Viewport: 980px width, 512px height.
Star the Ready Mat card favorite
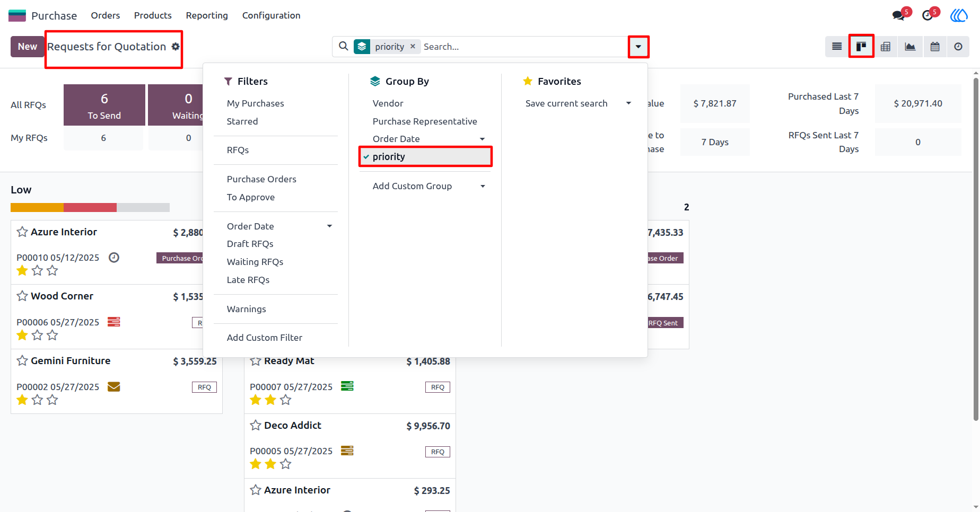click(x=256, y=361)
